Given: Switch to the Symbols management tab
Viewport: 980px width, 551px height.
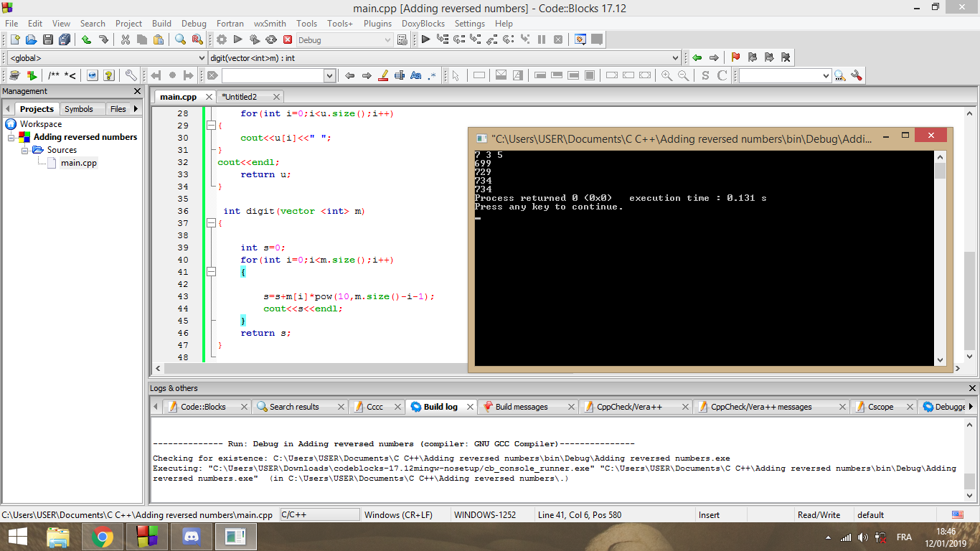Looking at the screenshot, I should pyautogui.click(x=78, y=109).
